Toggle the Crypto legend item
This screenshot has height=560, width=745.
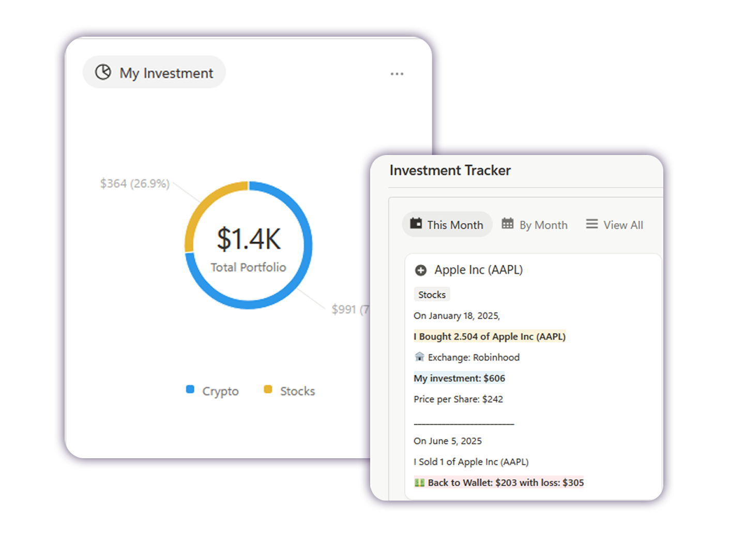(x=213, y=391)
